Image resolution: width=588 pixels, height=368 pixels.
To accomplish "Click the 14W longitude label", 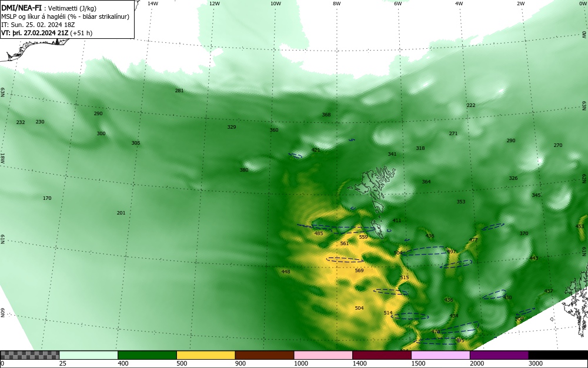I will pos(153,4).
